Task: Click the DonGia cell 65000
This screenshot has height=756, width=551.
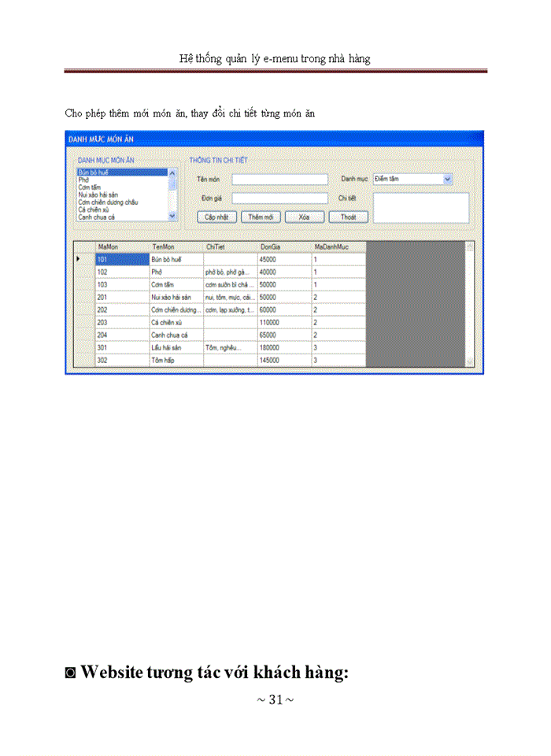Action: point(284,335)
